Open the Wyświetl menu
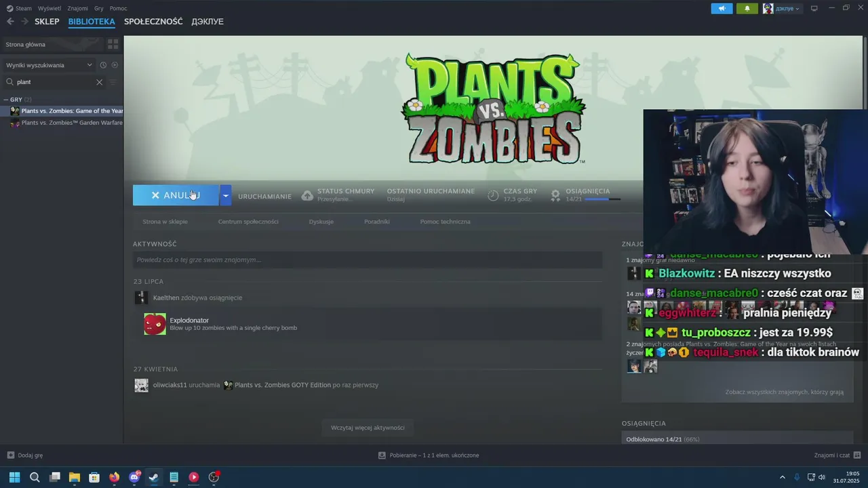The image size is (868, 488). point(50,8)
